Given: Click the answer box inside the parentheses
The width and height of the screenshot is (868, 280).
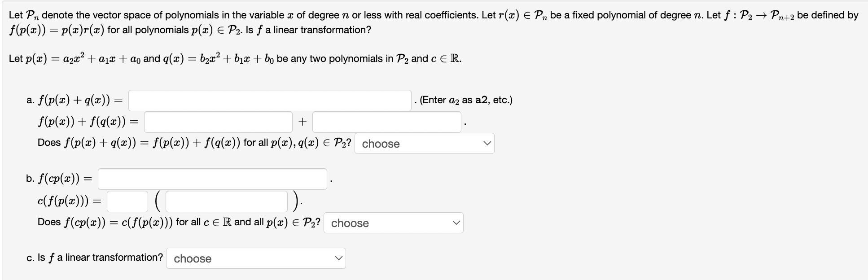Looking at the screenshot, I should pyautogui.click(x=227, y=201).
